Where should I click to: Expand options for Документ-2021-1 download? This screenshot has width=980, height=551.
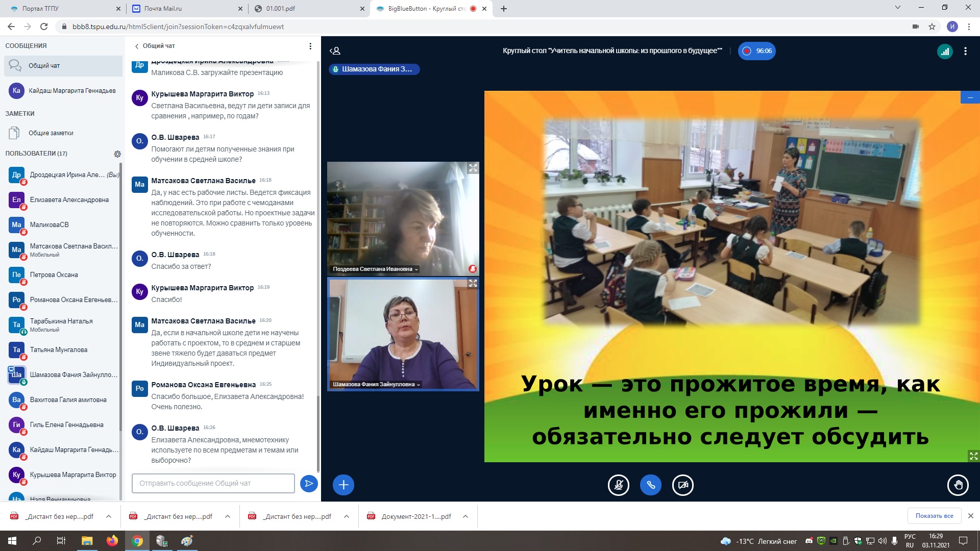(x=465, y=516)
